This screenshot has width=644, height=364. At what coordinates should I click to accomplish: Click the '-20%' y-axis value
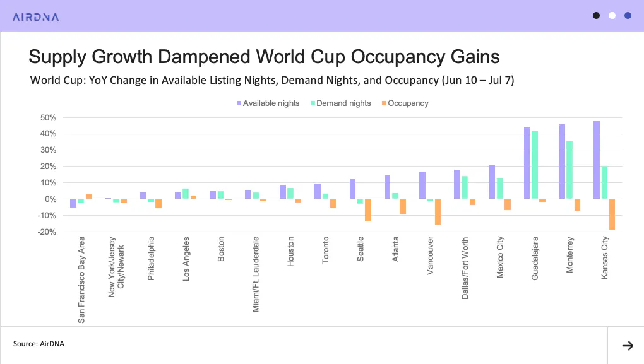47,232
